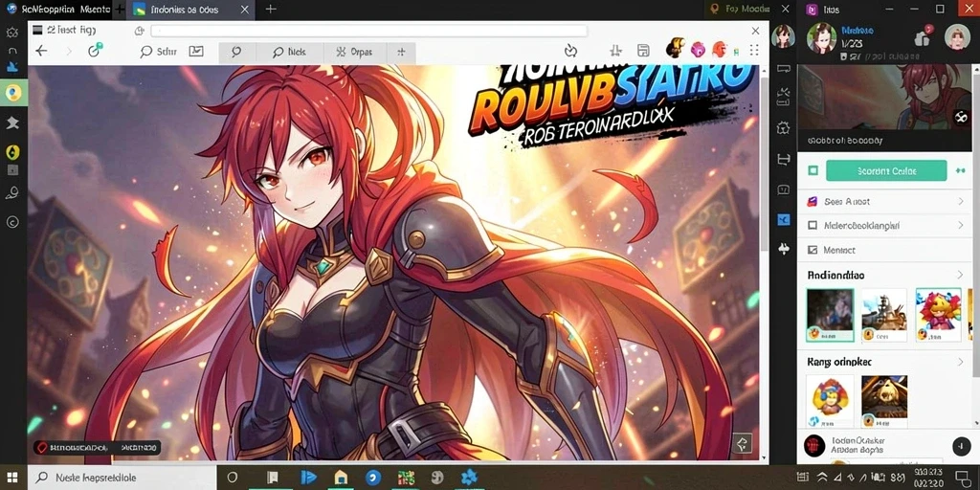Click the browser back arrow

pyautogui.click(x=41, y=52)
